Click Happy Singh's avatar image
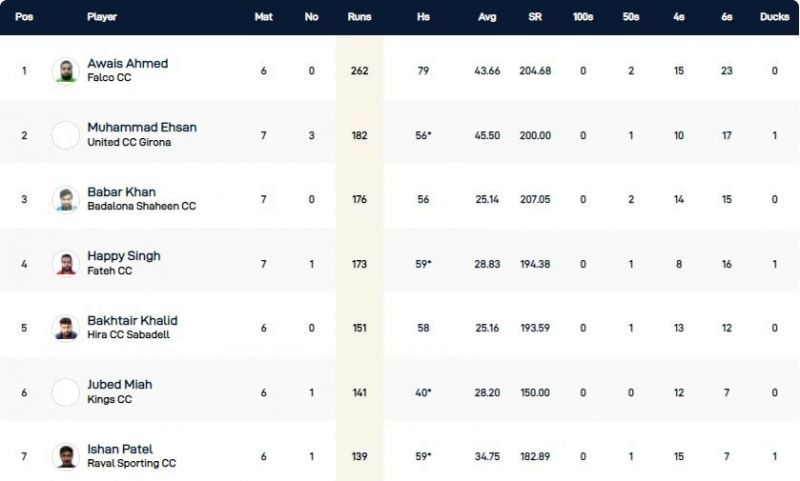 coord(65,263)
